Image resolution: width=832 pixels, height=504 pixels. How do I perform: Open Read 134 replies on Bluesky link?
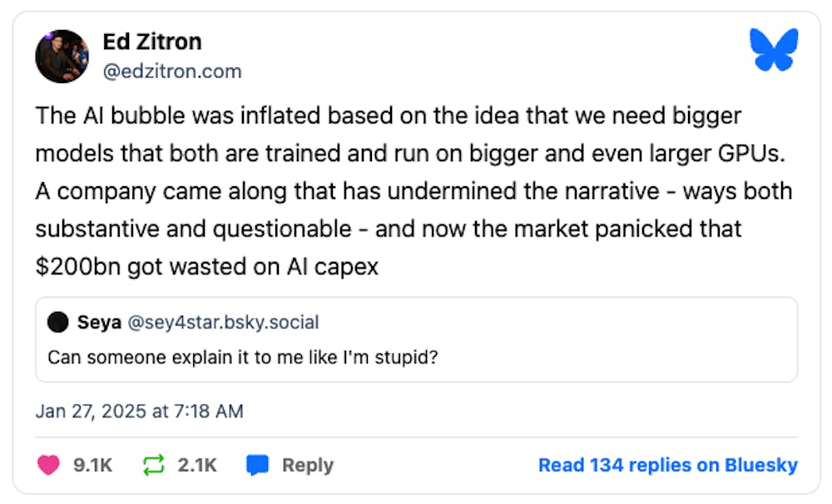[x=668, y=465]
